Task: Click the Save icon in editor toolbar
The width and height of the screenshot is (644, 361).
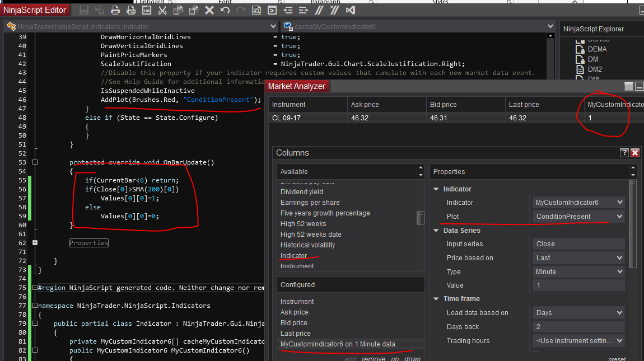Action: [83, 10]
